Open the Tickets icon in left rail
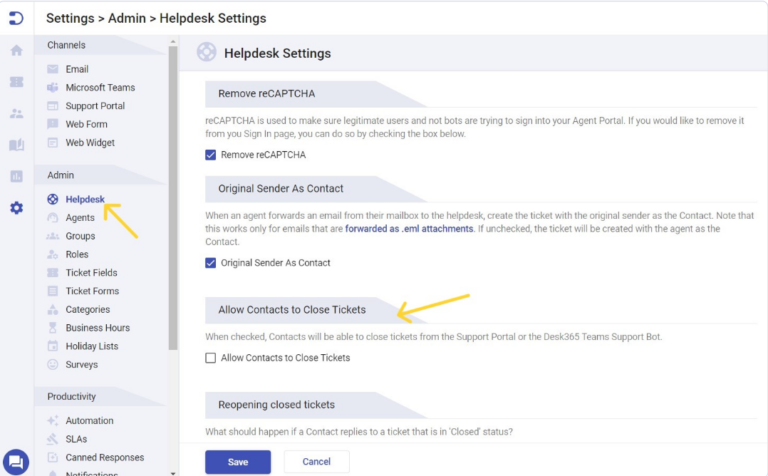The height and width of the screenshot is (476, 768). pos(16,82)
